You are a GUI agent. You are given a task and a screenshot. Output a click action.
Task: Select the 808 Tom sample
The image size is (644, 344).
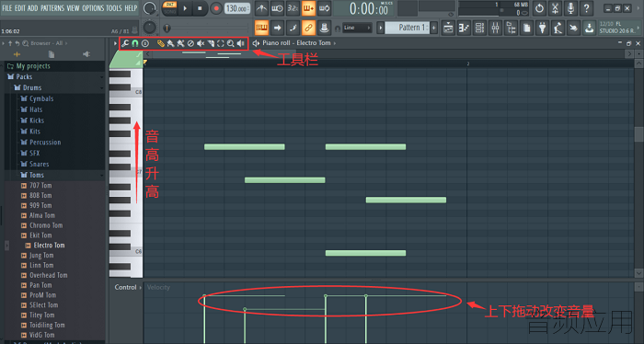pyautogui.click(x=40, y=195)
